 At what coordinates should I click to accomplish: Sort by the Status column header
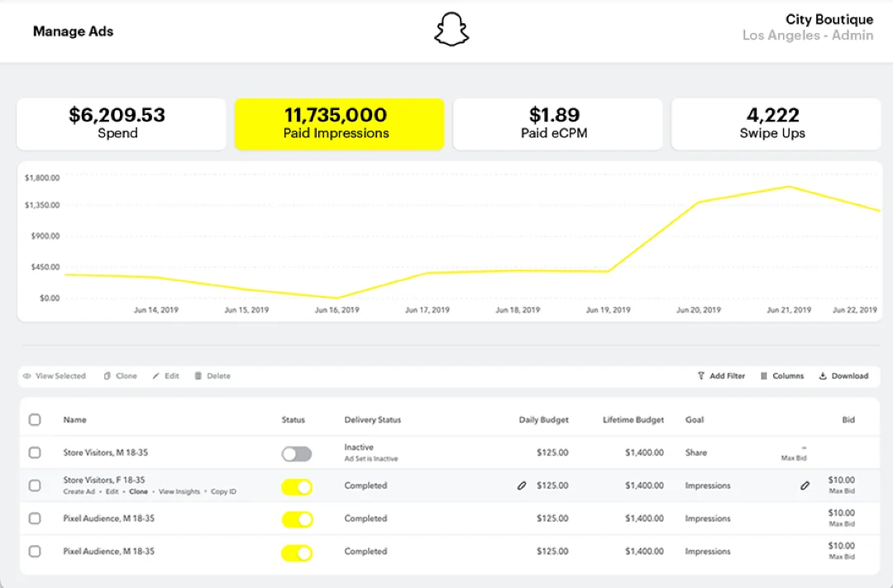coord(294,420)
